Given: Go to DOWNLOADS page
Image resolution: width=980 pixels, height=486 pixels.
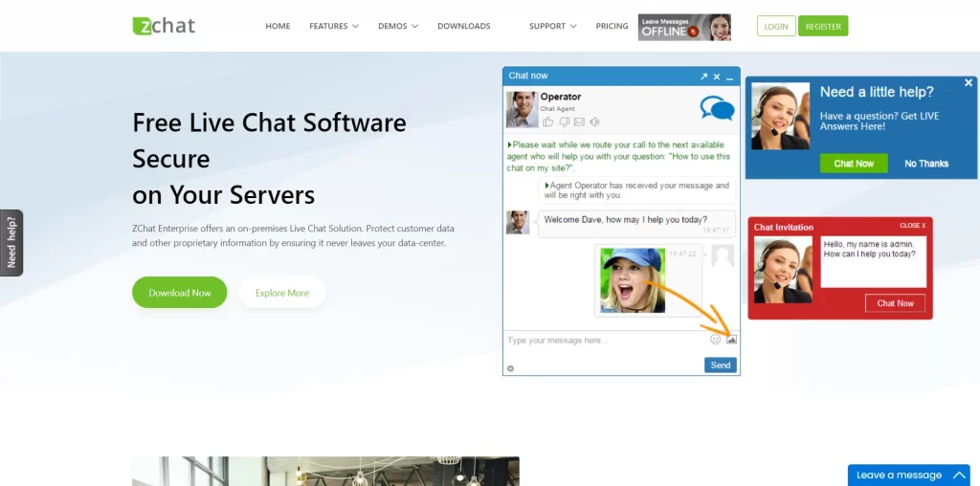Looking at the screenshot, I should [464, 26].
